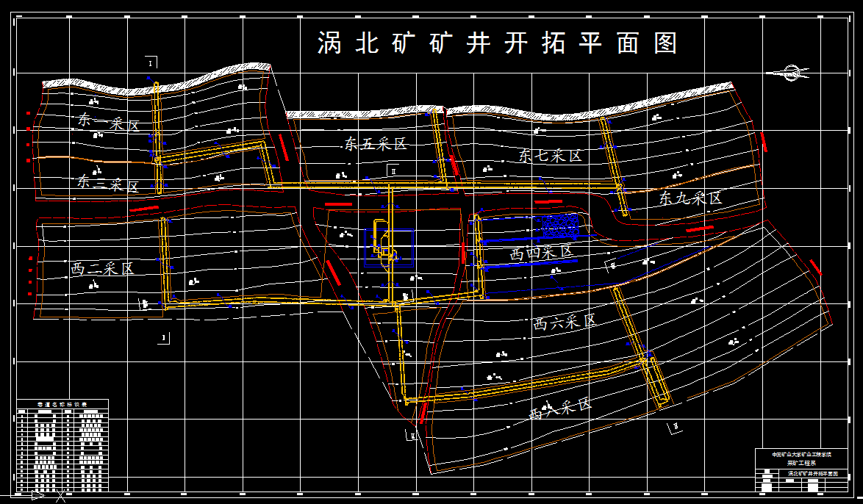
Task: Click 中国矿业大学矿业工程学院 in title block
Action: click(x=801, y=454)
